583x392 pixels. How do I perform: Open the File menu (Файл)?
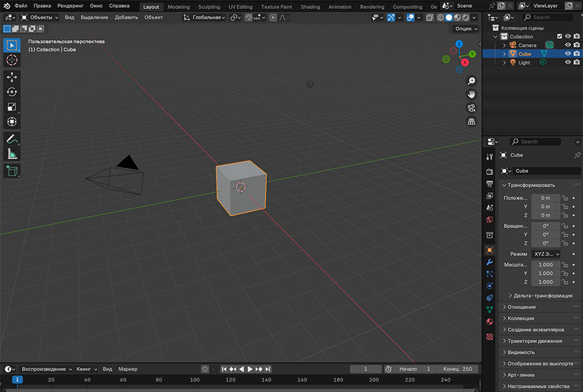pos(21,6)
